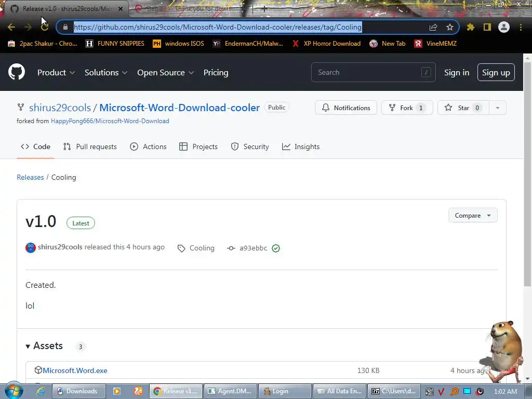Click the green verified checkmark icon
532x399 pixels.
(x=276, y=248)
